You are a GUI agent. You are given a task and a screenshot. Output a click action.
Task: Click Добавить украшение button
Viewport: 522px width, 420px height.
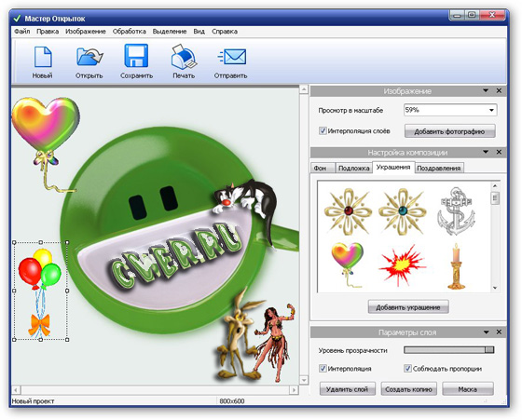(x=408, y=307)
